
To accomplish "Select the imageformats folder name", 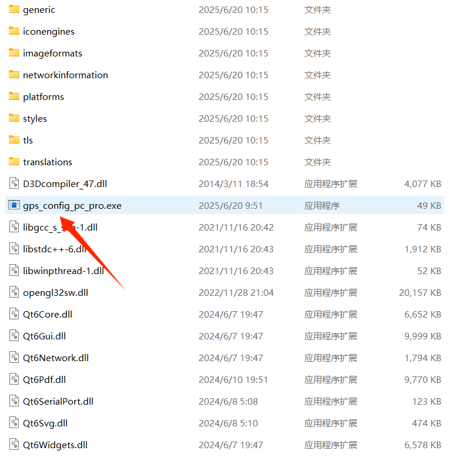I will click(x=52, y=54).
